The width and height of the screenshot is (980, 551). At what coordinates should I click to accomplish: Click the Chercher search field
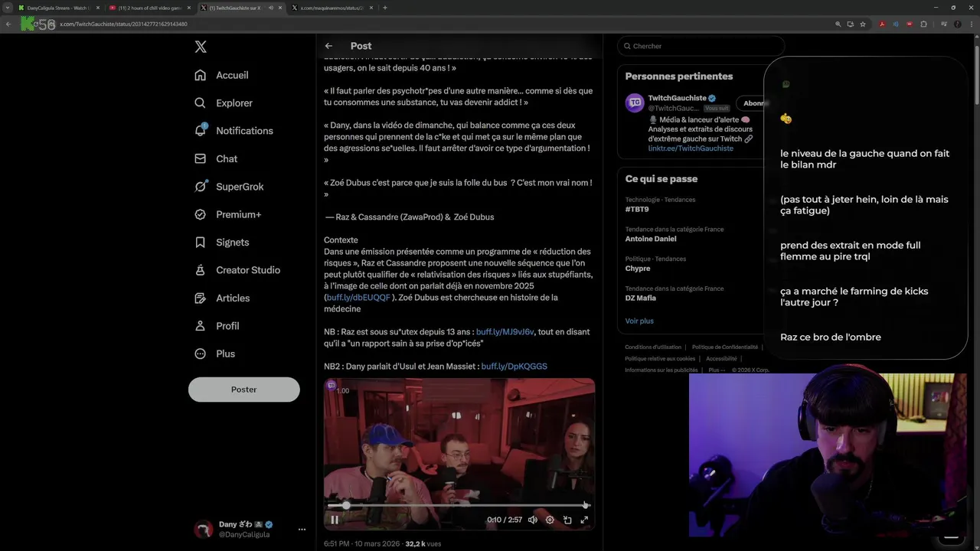click(x=701, y=46)
